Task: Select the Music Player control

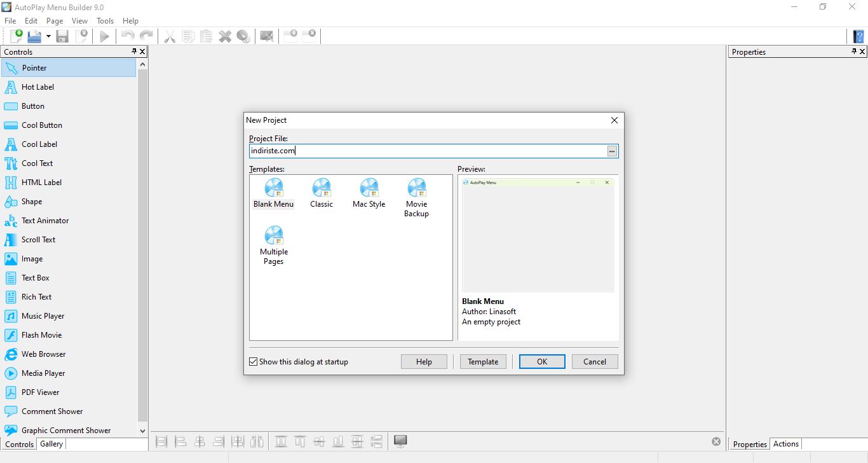Action: [x=69, y=316]
